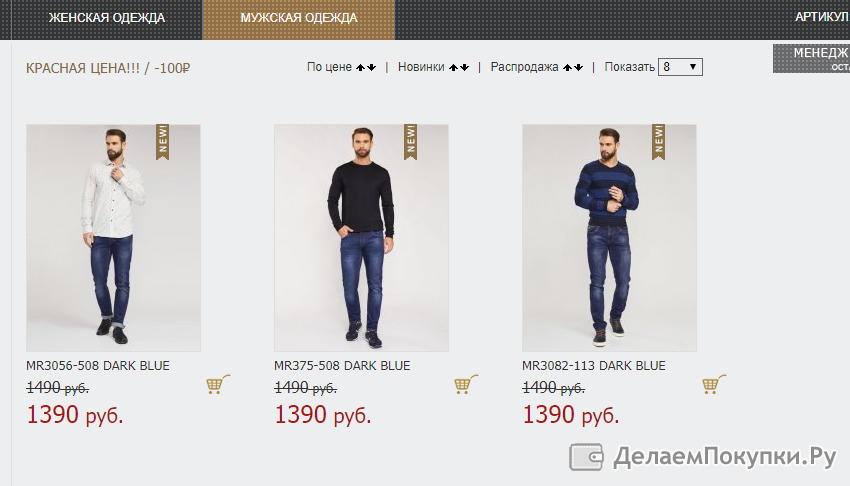
Task: Click the Распродажа sort link
Action: pos(524,67)
